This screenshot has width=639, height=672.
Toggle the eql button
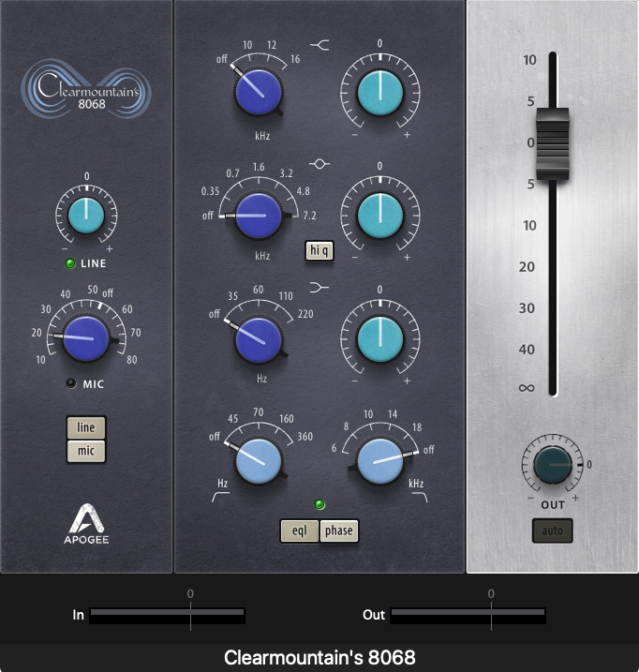[299, 530]
